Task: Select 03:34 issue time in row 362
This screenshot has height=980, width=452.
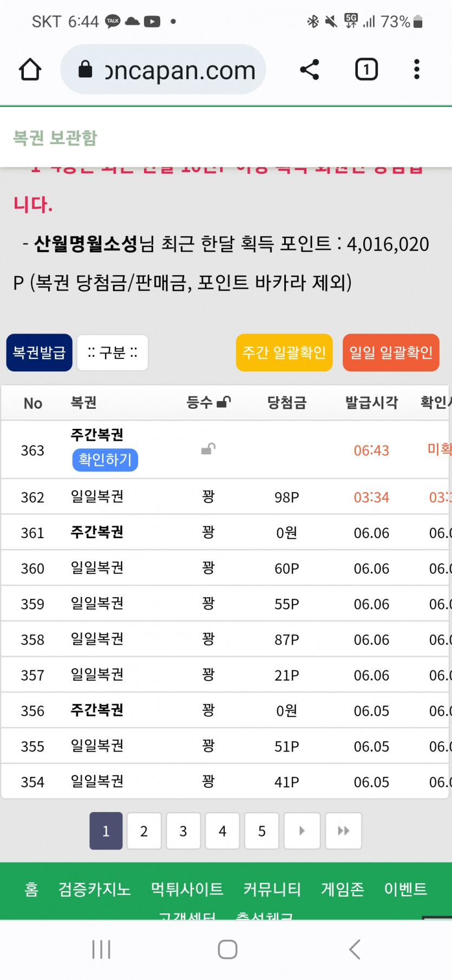Action: coord(371,497)
